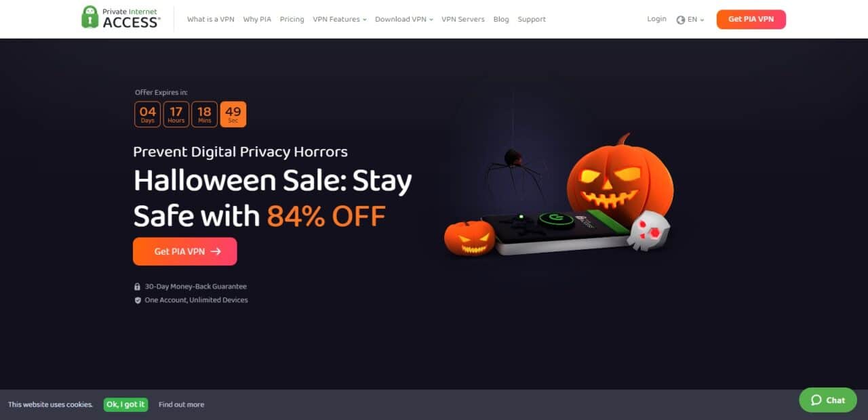Go to the VPN Servers page
Screen dimensions: 868x420
462,19
